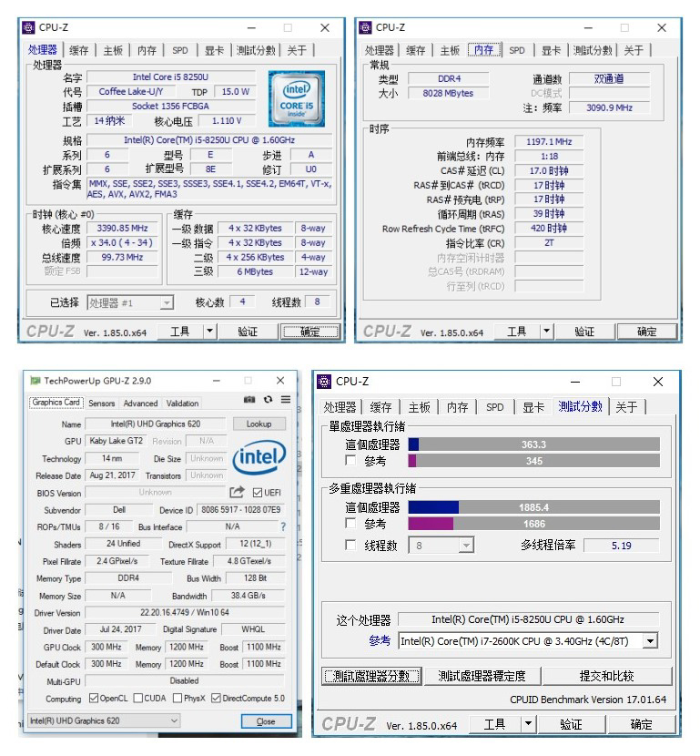The image size is (700, 756).
Task: Click the Intel Core i5 badge in CPU-Z
Action: (296, 99)
